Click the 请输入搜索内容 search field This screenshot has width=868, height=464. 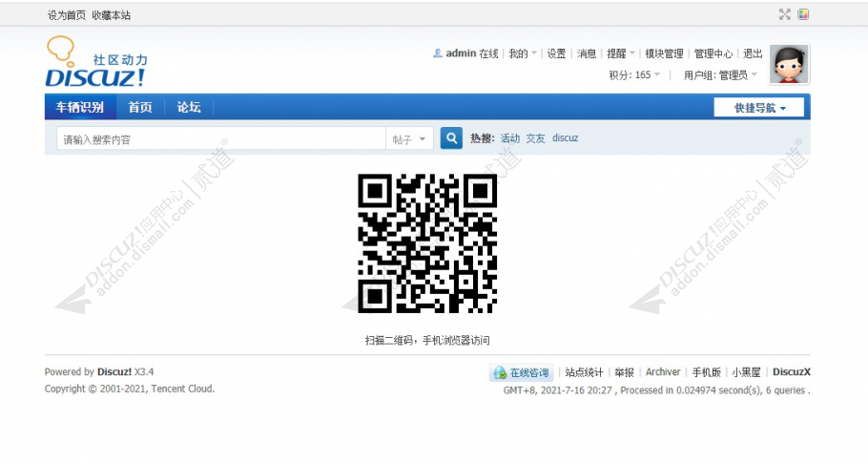click(221, 139)
